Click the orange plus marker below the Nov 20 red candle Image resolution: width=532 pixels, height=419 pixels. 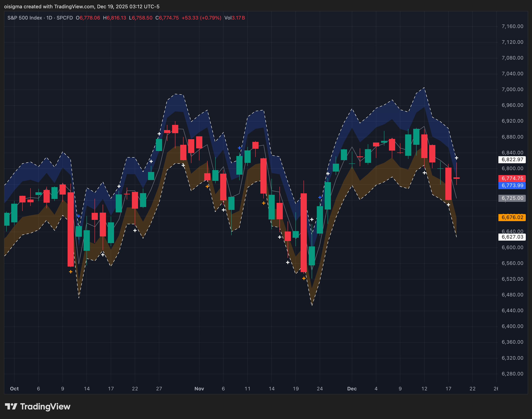[x=304, y=278]
